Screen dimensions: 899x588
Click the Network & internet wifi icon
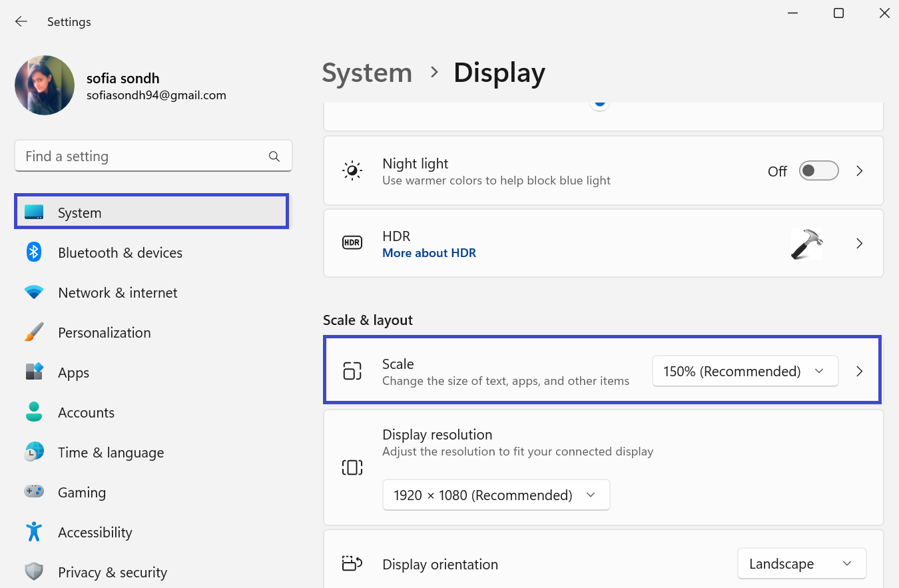click(34, 292)
